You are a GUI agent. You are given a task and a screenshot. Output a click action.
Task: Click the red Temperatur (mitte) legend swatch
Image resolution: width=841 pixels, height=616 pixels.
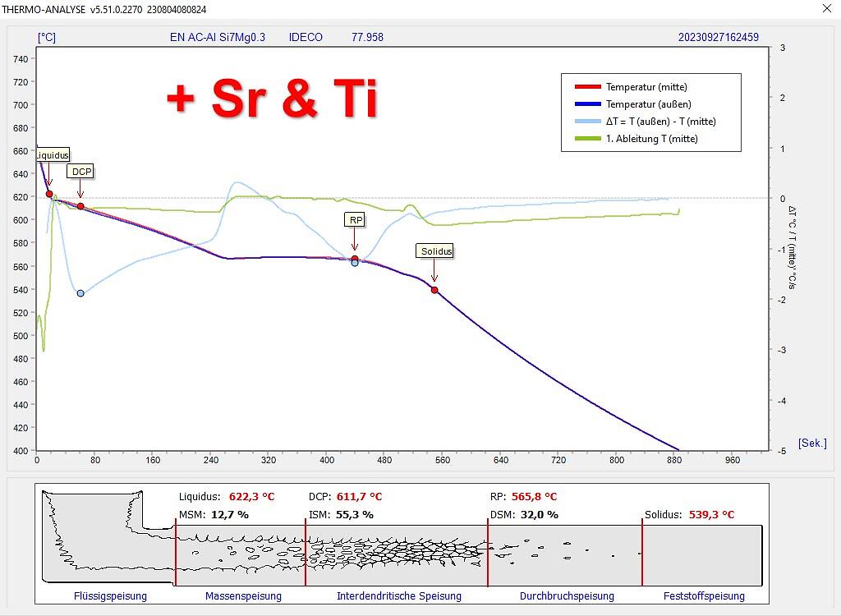pyautogui.click(x=587, y=87)
